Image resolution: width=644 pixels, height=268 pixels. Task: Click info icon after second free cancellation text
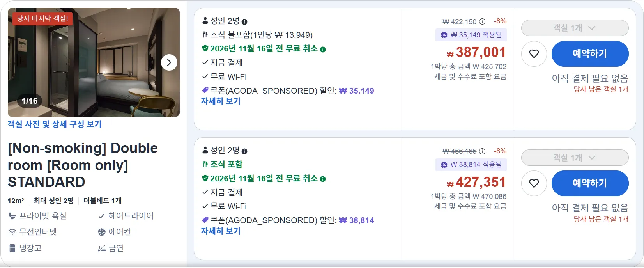pyautogui.click(x=323, y=179)
